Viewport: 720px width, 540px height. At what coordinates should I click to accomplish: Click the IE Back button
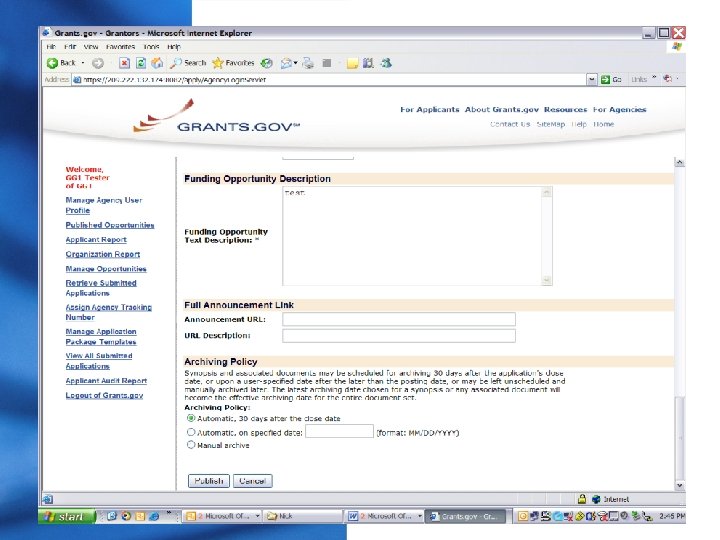61,63
